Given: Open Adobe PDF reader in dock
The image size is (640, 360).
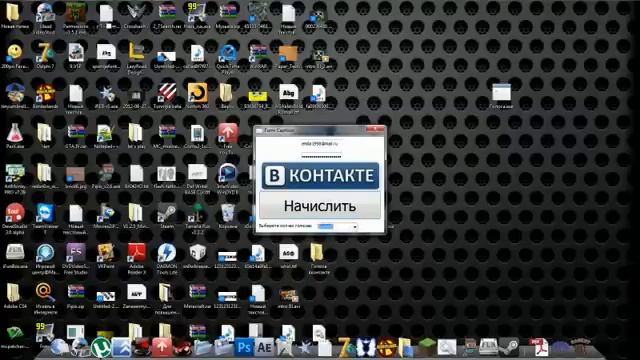Looking at the screenshot, I should pos(539,347).
